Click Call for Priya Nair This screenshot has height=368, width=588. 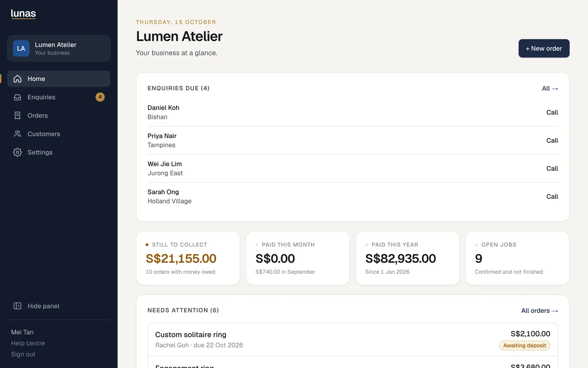click(552, 141)
